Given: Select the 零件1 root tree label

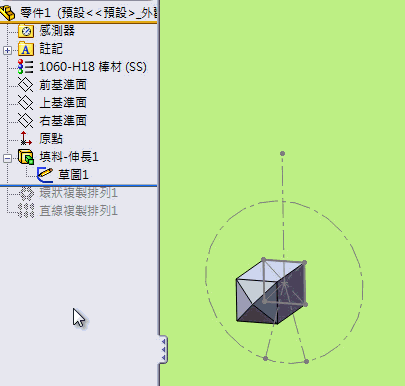Looking at the screenshot, I should 89,13.
